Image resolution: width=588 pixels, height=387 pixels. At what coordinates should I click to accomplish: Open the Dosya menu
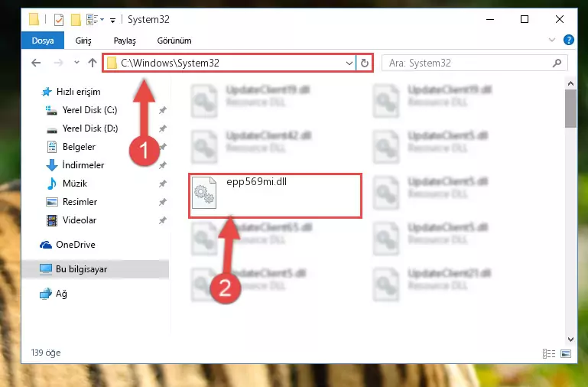coord(43,41)
